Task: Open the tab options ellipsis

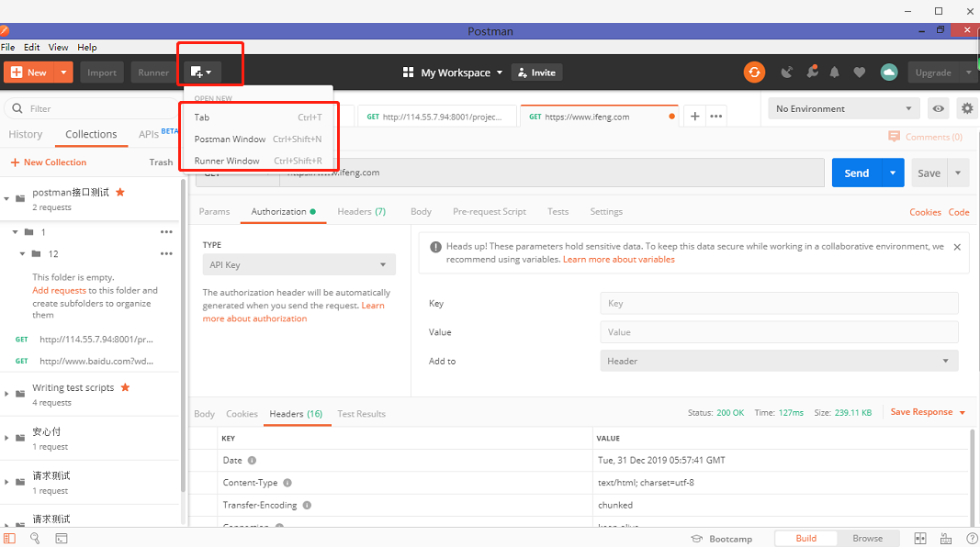Action: pos(716,117)
